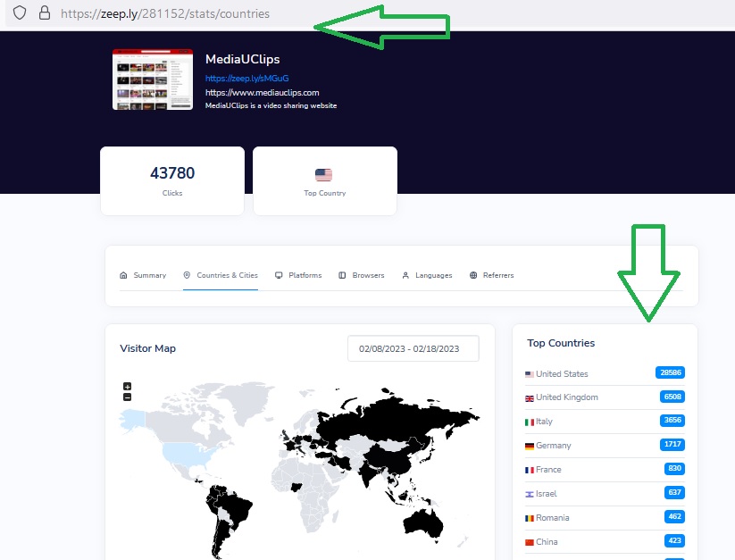Click the map zoom in plus button
Viewport: 735px width, 560px height.
pyautogui.click(x=128, y=387)
